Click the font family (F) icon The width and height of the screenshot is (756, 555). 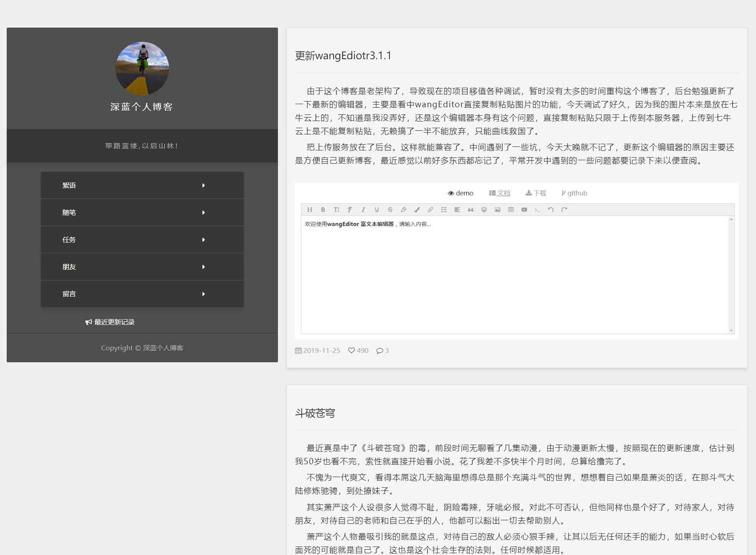point(350,210)
